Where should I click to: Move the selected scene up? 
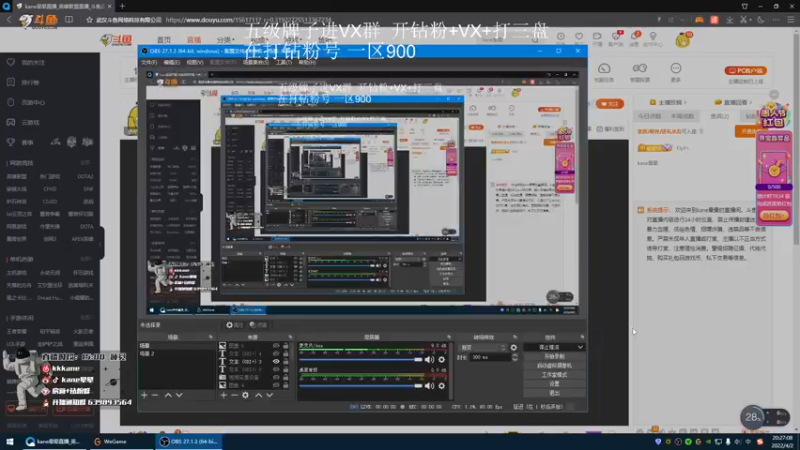tap(168, 395)
